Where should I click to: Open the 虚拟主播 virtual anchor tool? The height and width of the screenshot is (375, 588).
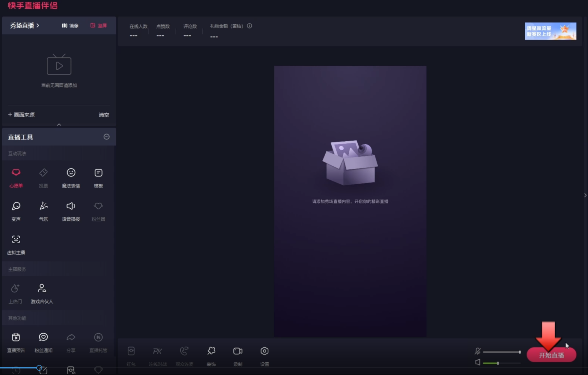[16, 245]
